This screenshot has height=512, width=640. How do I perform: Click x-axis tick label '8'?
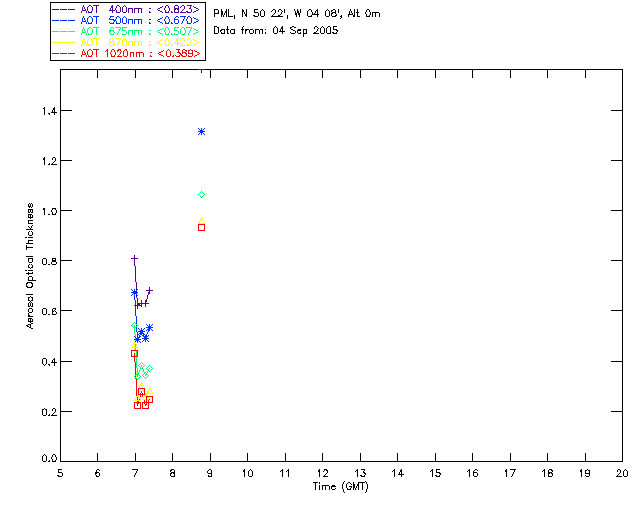pyautogui.click(x=173, y=474)
